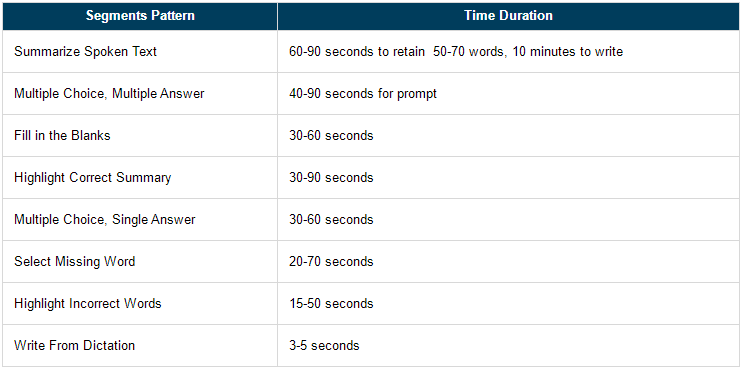742x369 pixels.
Task: Click the Time Duration column header
Action: click(x=508, y=16)
